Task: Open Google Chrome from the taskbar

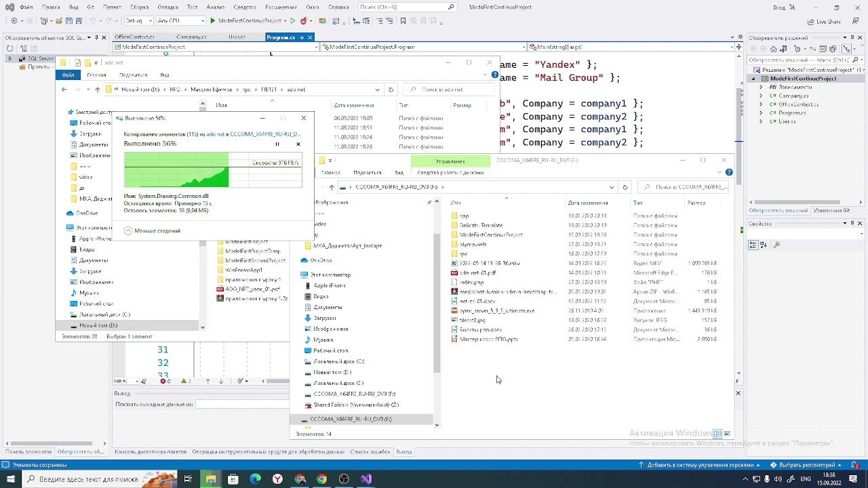Action: (322, 479)
